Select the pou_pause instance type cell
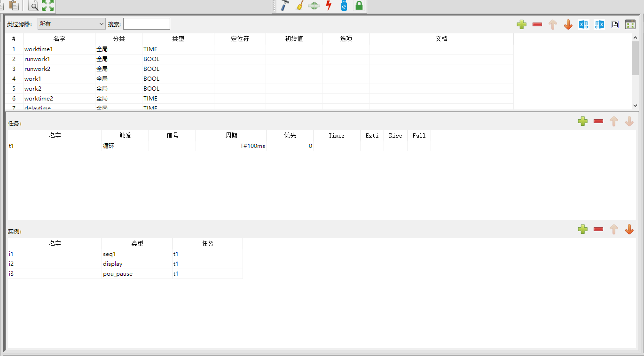This screenshot has height=356, width=644. [x=136, y=274]
